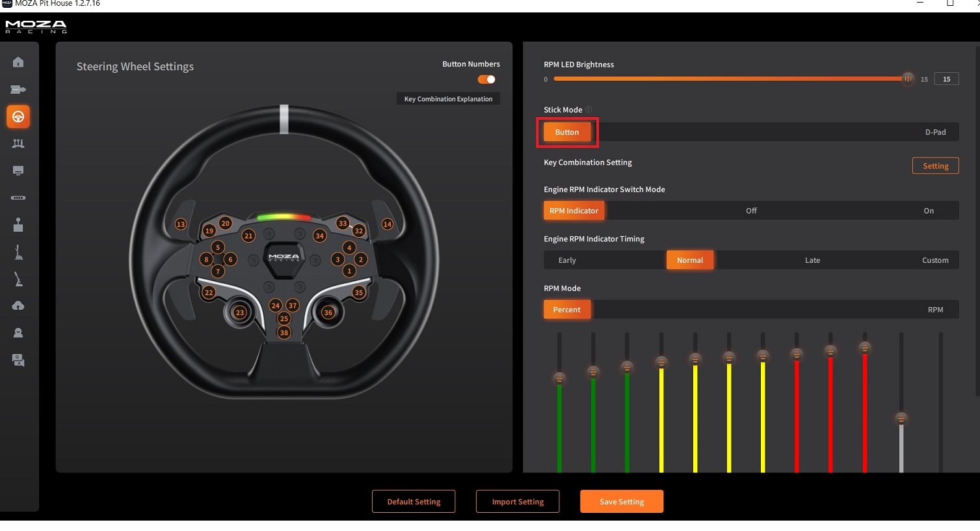
Task: Click button marker 21 on the wheel
Action: [248, 236]
